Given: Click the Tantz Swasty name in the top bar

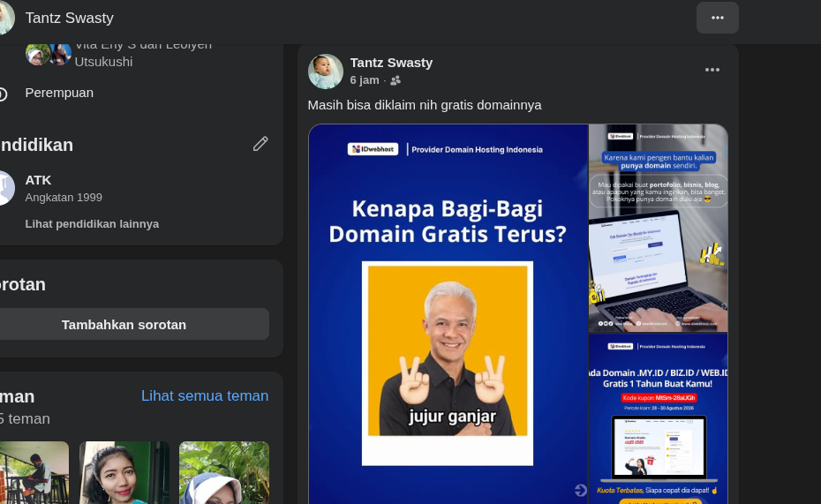Looking at the screenshot, I should (x=69, y=18).
